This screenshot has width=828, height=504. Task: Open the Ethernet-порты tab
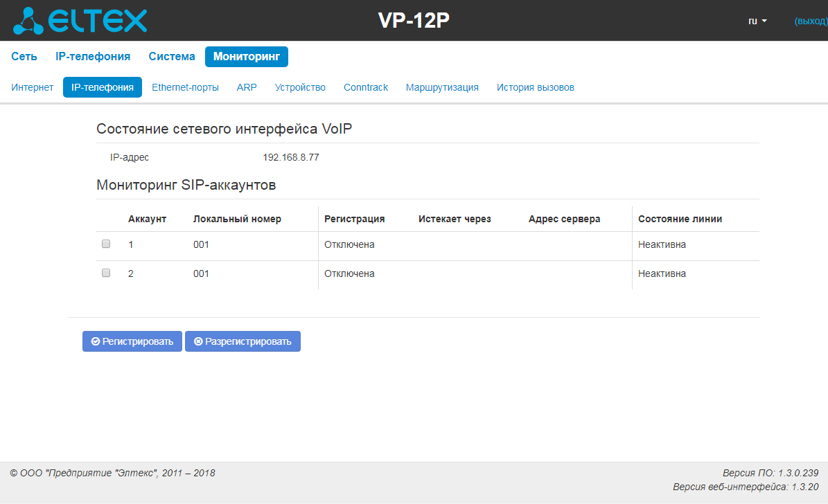(x=185, y=87)
